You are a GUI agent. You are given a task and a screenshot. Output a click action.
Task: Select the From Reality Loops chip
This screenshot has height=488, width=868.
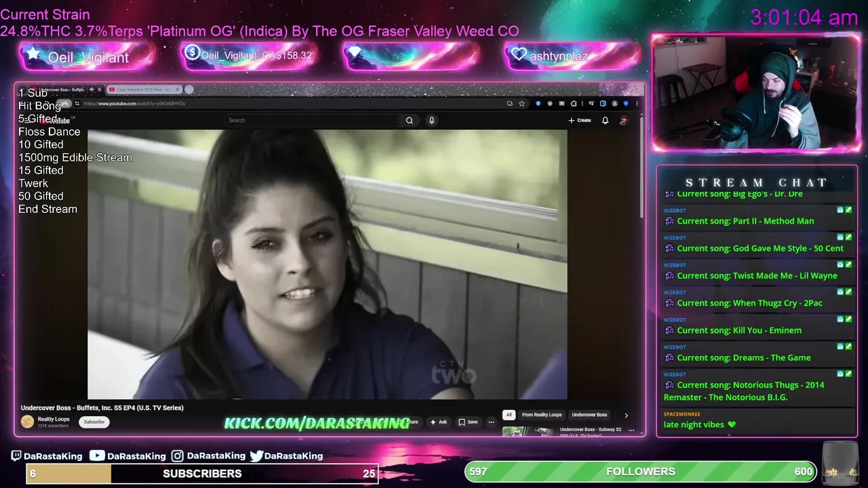point(542,415)
